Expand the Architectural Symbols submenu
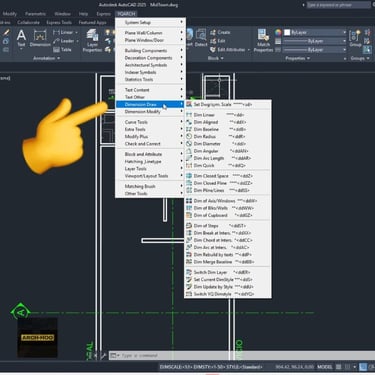Viewport: 375px width, 375px height. point(150,65)
